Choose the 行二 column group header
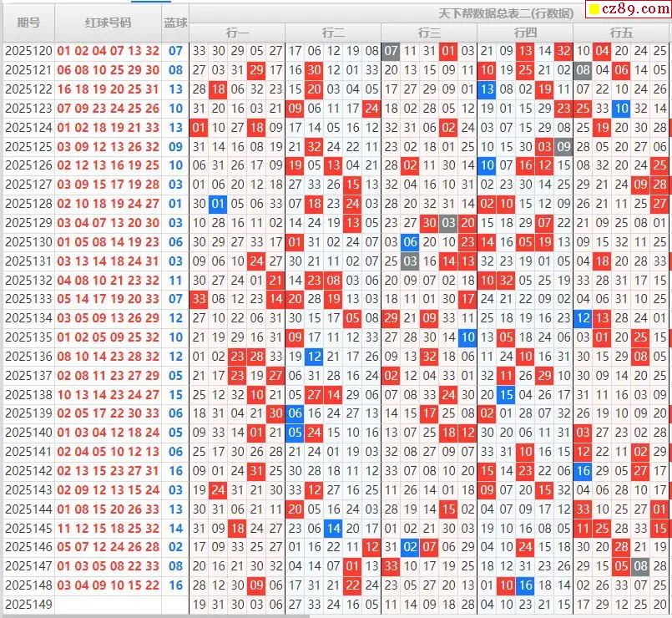 (x=333, y=33)
